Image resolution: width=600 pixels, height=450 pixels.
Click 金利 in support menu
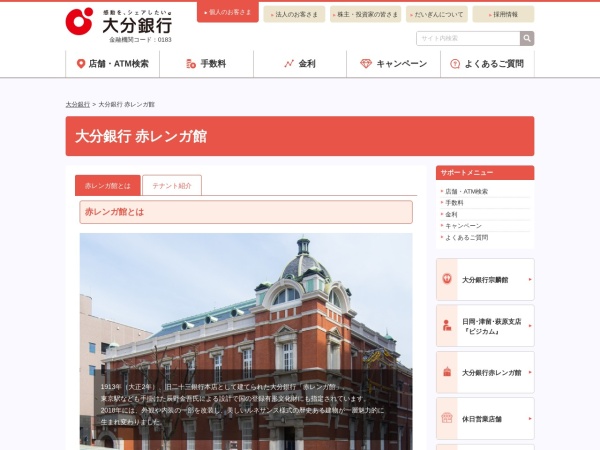click(451, 214)
